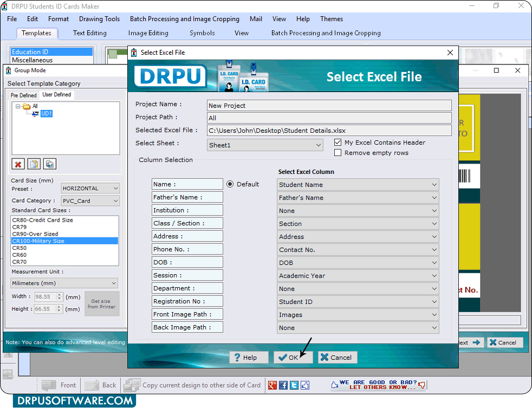Open Images column dropdown for Front Image Path
532x408 pixels.
[358, 315]
